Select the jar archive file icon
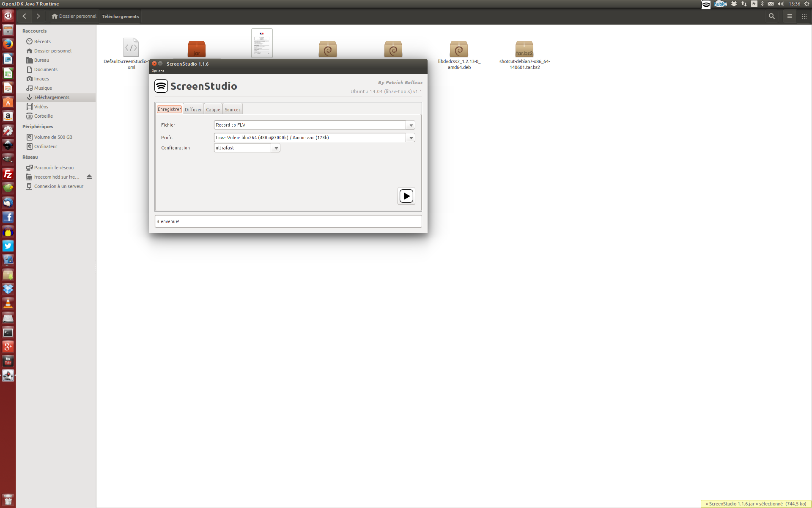Viewport: 812px width, 508px height. pyautogui.click(x=197, y=49)
